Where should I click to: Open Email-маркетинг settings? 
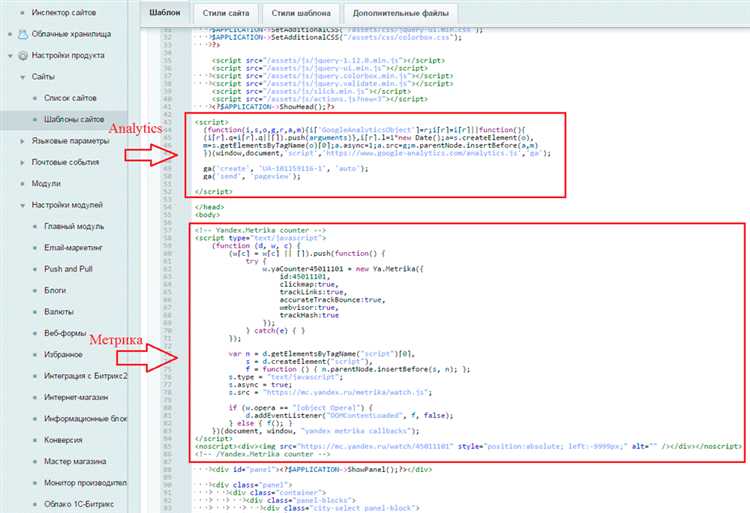73,248
